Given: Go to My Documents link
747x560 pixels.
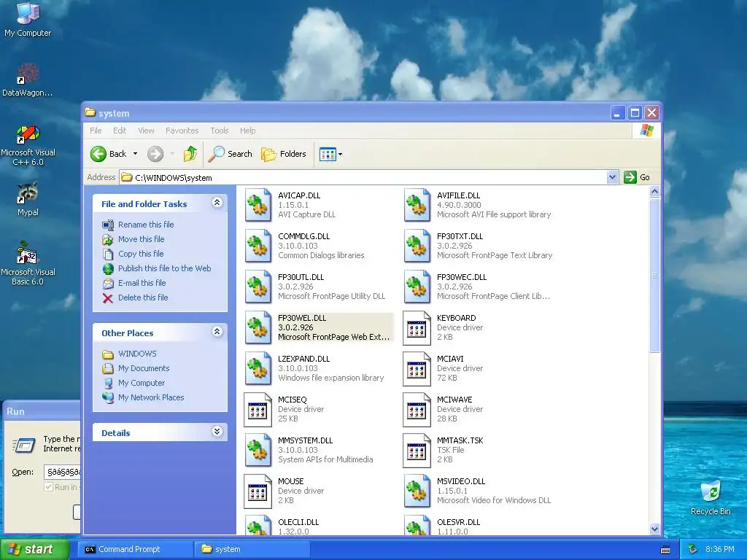Looking at the screenshot, I should 144,368.
